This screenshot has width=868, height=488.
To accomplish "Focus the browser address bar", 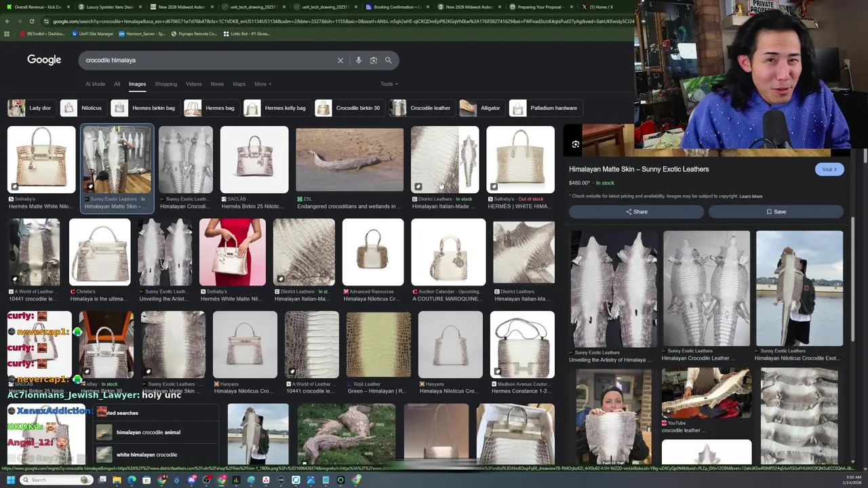I will coord(339,21).
